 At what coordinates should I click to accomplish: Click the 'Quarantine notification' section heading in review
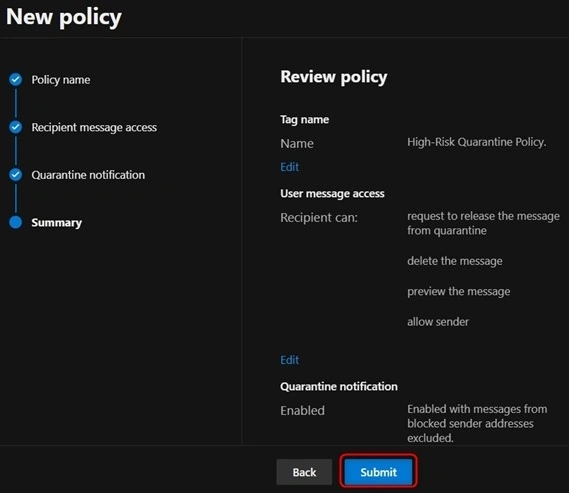click(339, 386)
